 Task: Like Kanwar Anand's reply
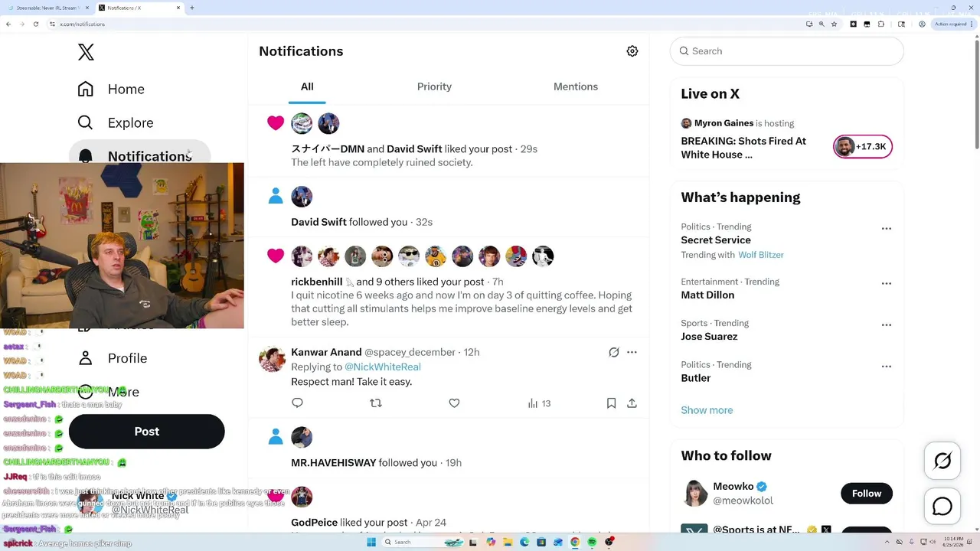point(454,403)
